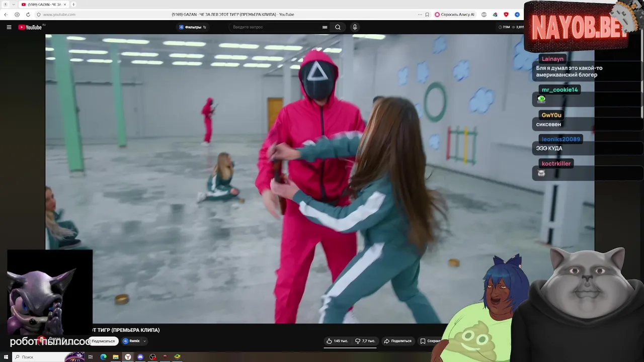Screen dimensions: 644x362
Task: Save video with Сохранить bookmark button
Action: pos(431,341)
